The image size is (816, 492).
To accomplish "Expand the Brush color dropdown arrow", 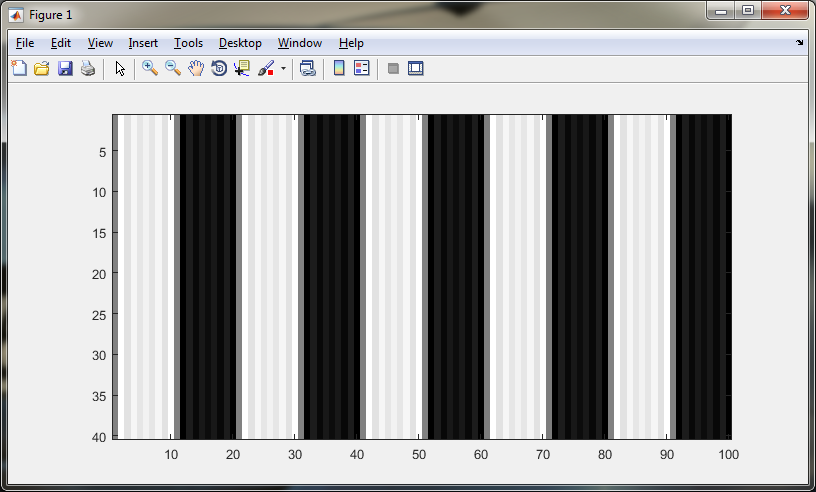I will [283, 70].
